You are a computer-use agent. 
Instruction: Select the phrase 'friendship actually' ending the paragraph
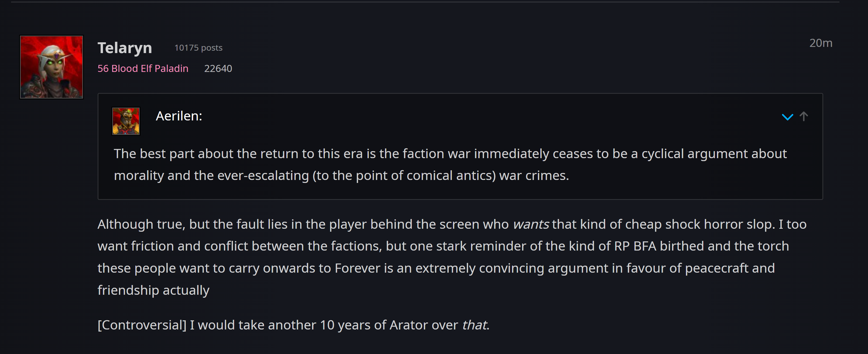coord(153,290)
